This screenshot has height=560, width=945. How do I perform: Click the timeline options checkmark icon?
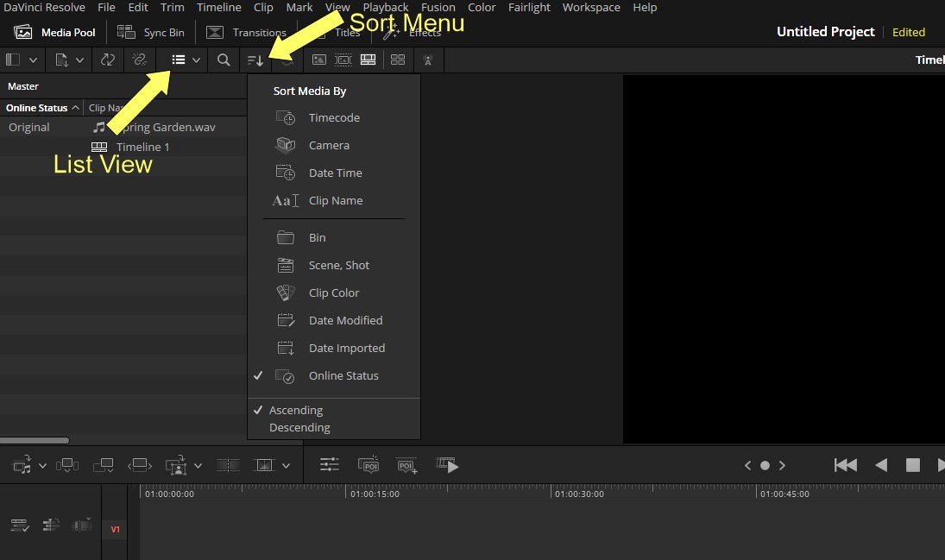point(19,525)
